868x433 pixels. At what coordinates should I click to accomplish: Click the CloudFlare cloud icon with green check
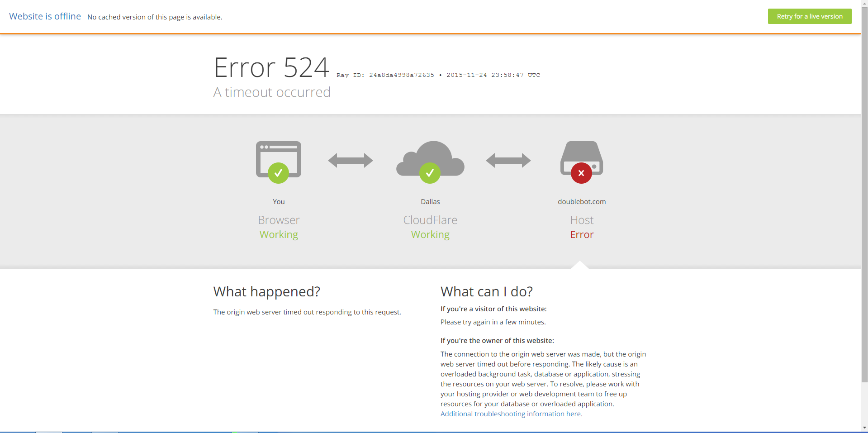point(430,162)
